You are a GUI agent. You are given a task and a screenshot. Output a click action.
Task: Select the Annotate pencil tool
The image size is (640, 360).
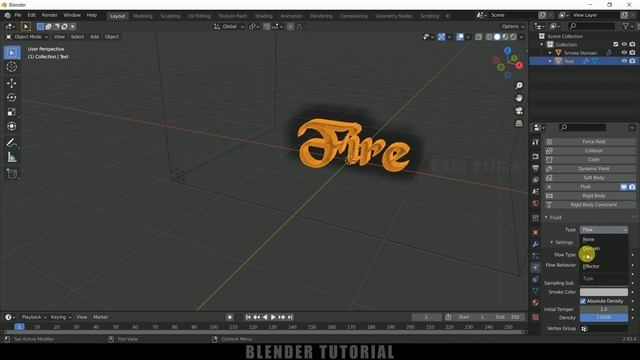click(11, 142)
